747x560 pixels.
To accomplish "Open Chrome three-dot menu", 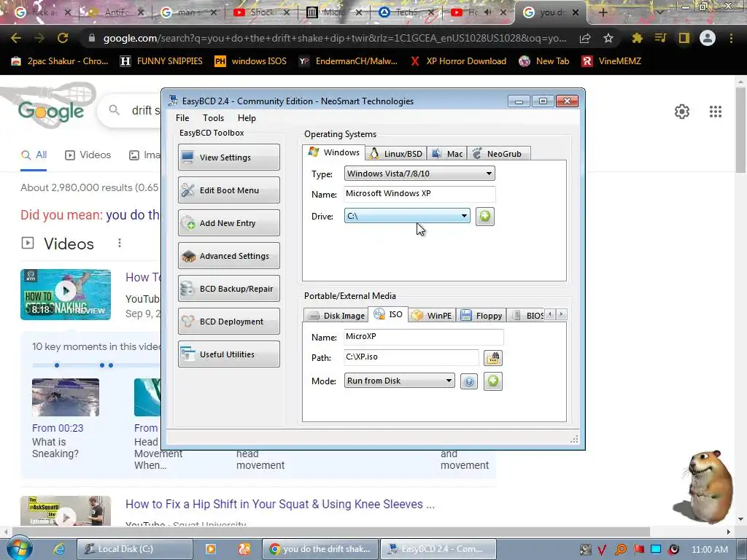I will [731, 38].
